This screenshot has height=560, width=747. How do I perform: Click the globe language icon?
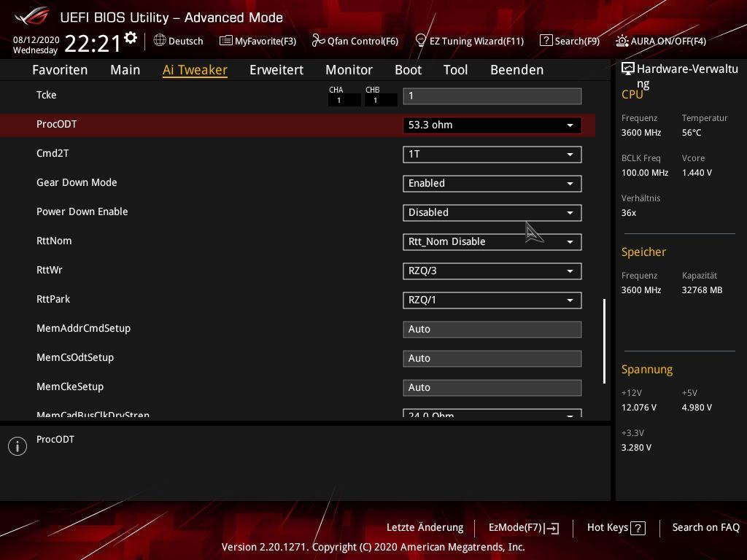[x=160, y=41]
